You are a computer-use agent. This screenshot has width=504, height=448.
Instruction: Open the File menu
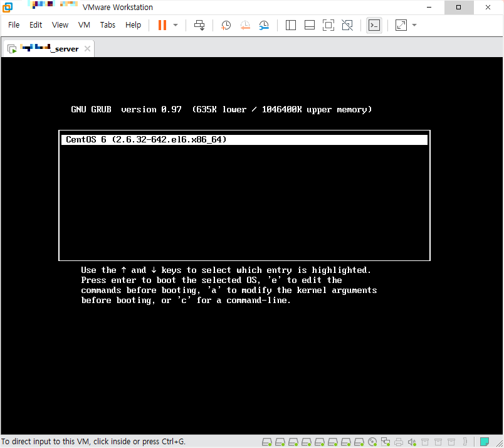tap(14, 24)
